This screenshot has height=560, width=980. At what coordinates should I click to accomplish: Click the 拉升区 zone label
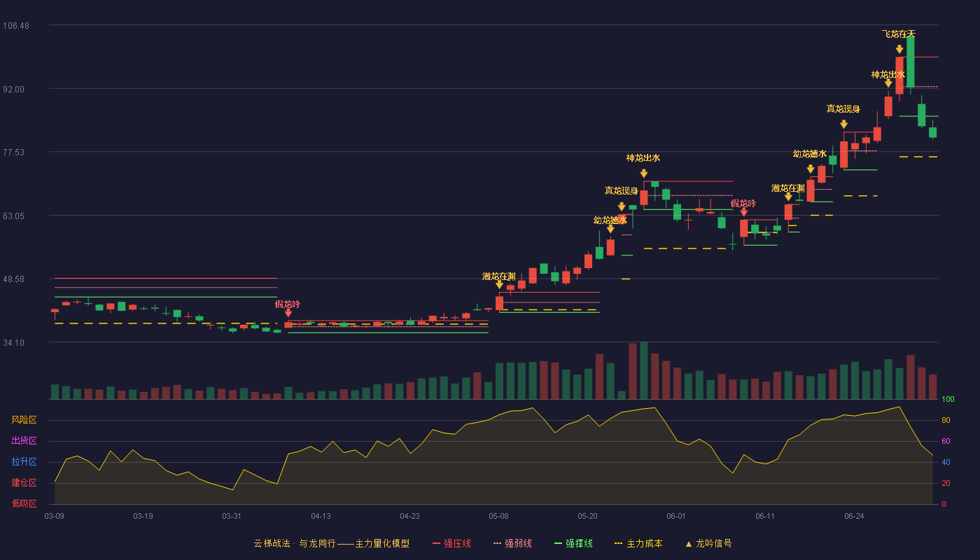(x=24, y=462)
